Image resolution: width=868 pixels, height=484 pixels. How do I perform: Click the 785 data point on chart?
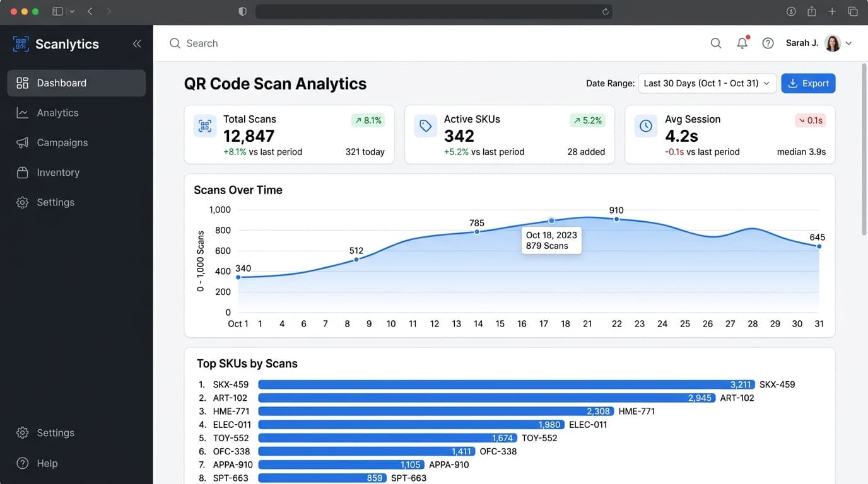pos(477,232)
